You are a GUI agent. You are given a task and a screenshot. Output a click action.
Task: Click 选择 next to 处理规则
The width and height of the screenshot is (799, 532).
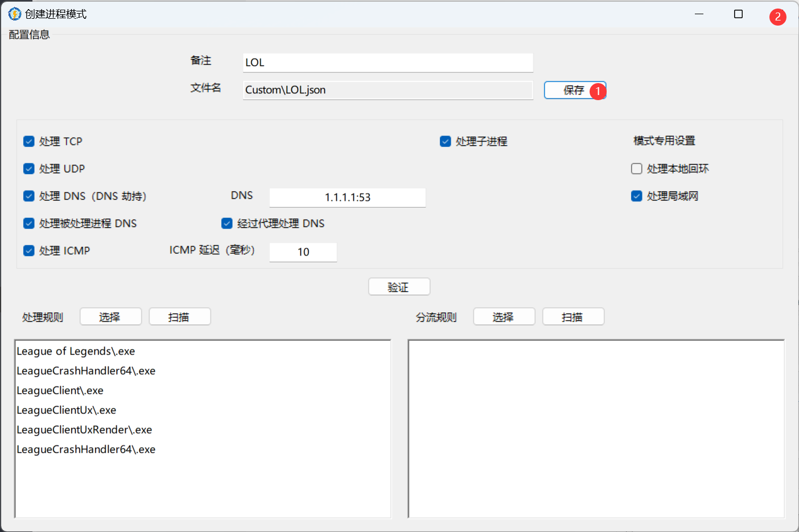[x=110, y=317]
